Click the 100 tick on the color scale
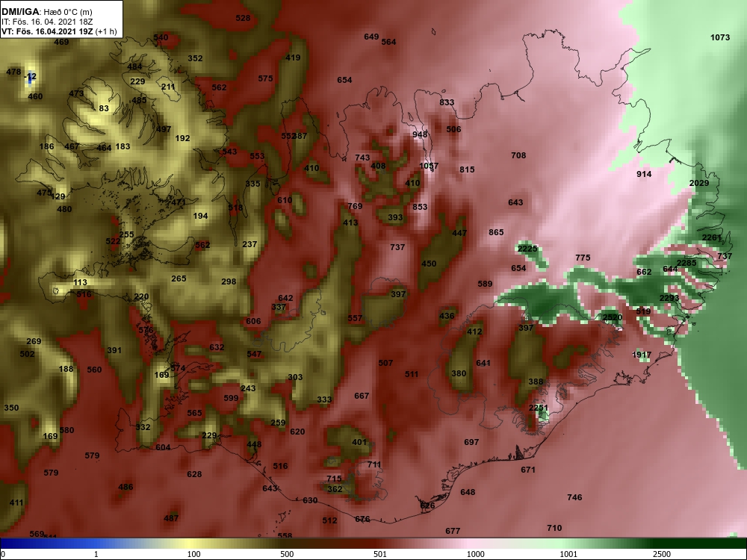The height and width of the screenshot is (560, 747). 194,554
